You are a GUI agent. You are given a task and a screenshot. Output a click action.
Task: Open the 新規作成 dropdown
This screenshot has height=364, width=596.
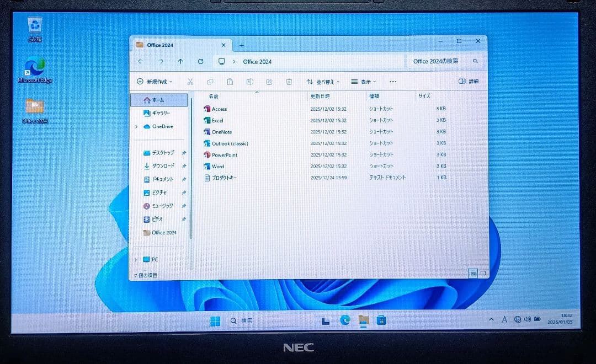(x=156, y=82)
